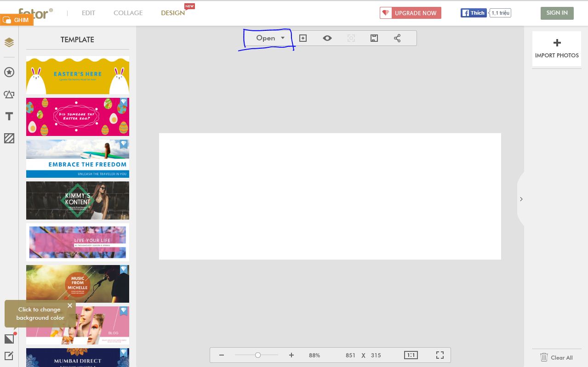The image size is (588, 367).
Task: Switch to the EDIT tab
Action: (88, 13)
